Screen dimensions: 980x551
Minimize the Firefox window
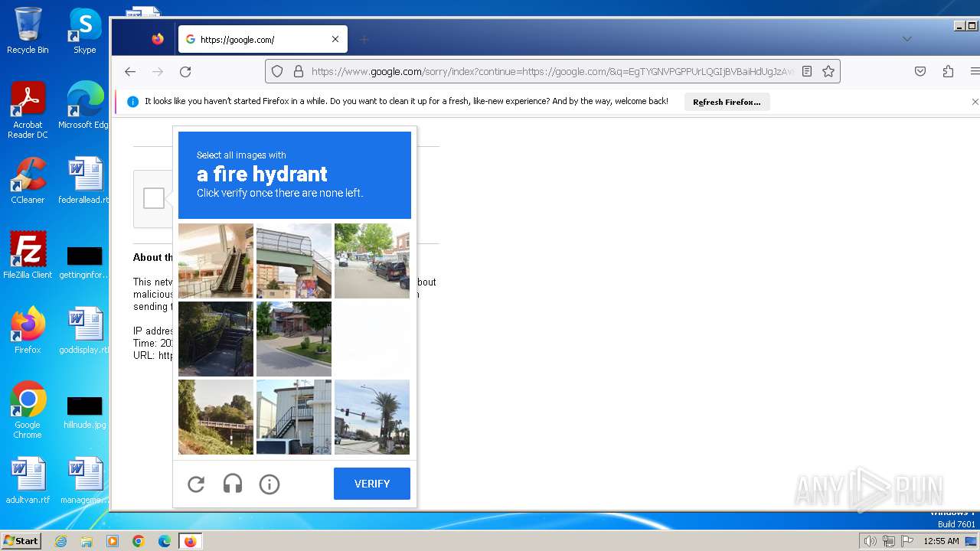(959, 26)
